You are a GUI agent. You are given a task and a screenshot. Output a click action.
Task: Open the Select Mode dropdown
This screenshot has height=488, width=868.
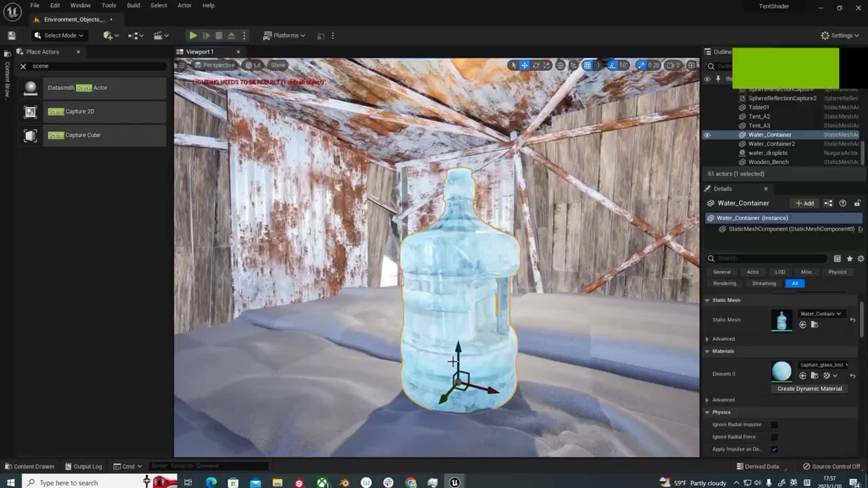59,35
